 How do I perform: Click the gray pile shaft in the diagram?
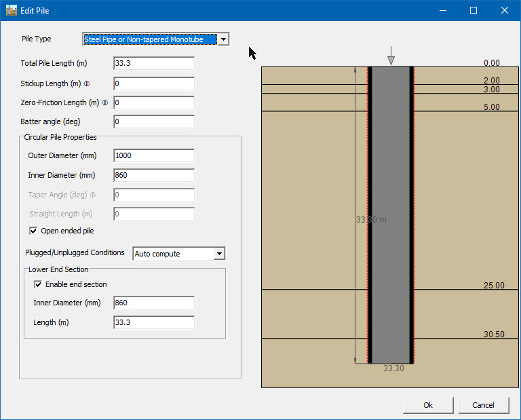(x=391, y=214)
